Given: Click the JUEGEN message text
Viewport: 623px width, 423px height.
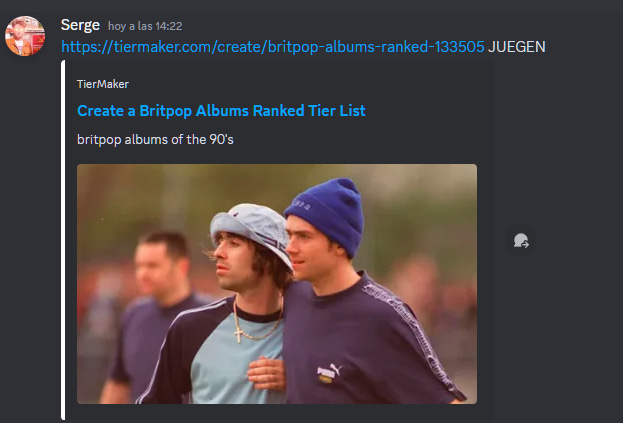Looking at the screenshot, I should coord(517,47).
